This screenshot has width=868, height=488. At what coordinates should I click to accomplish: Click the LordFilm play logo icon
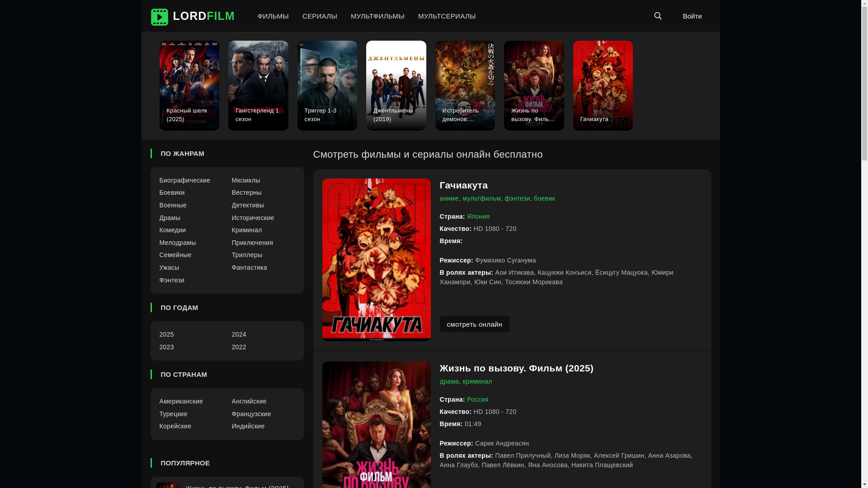tap(159, 17)
